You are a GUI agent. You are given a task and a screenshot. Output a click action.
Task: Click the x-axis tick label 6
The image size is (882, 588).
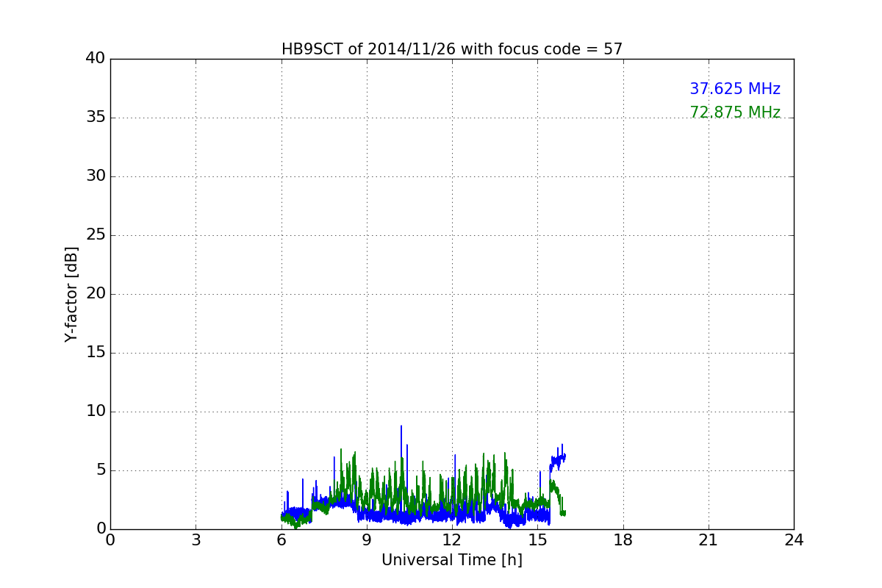pyautogui.click(x=282, y=540)
